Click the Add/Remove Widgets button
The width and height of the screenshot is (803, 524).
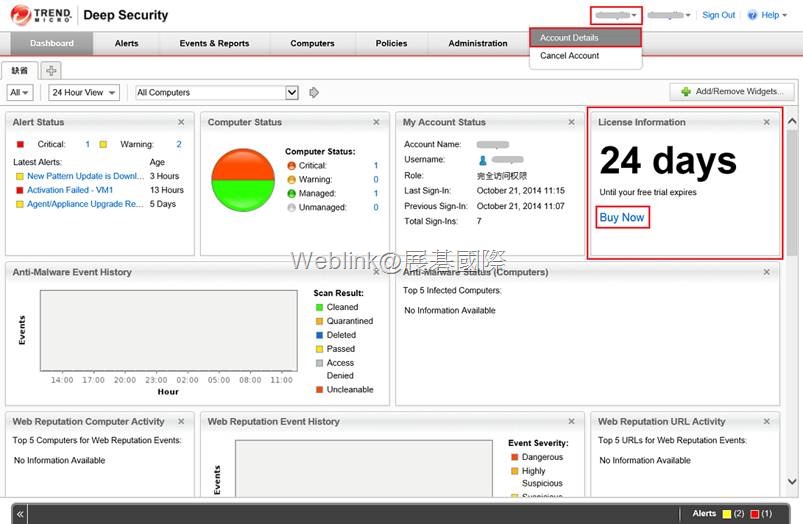coord(732,92)
